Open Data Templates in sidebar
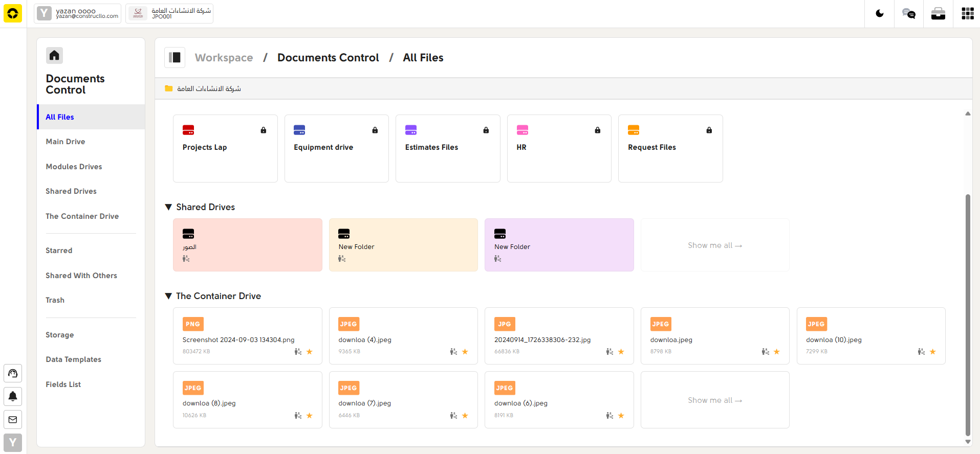980x454 pixels. point(91,359)
